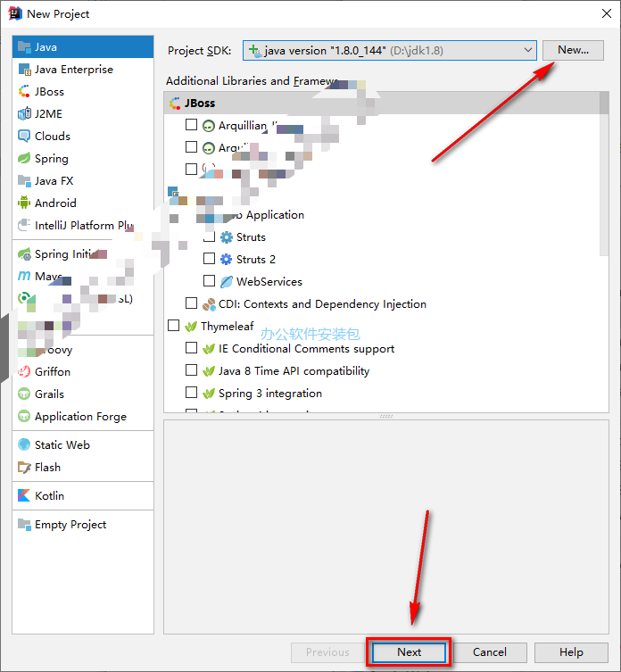Click the Cancel button
The image size is (621, 672).
tap(490, 652)
